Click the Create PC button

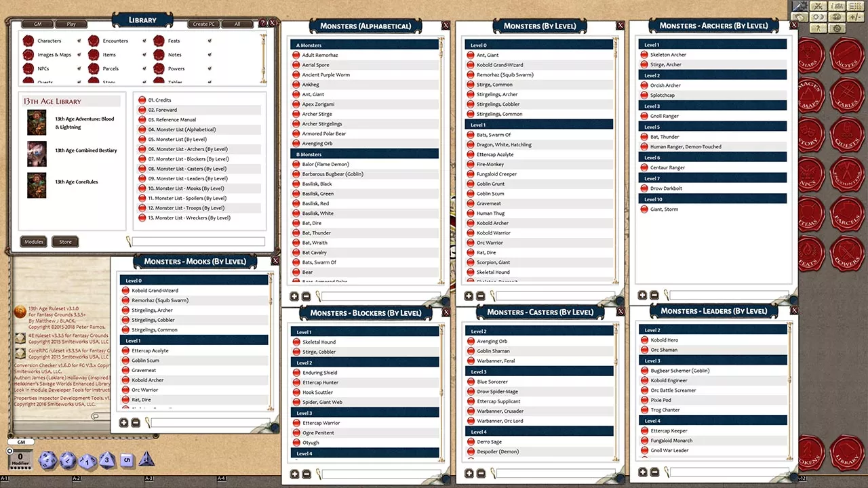click(x=203, y=24)
